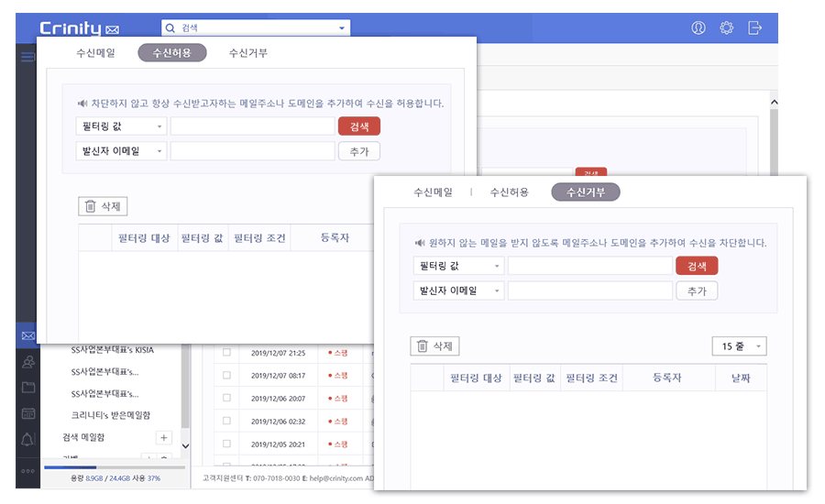Focus filter search input in 수신허용 panel

click(x=253, y=126)
